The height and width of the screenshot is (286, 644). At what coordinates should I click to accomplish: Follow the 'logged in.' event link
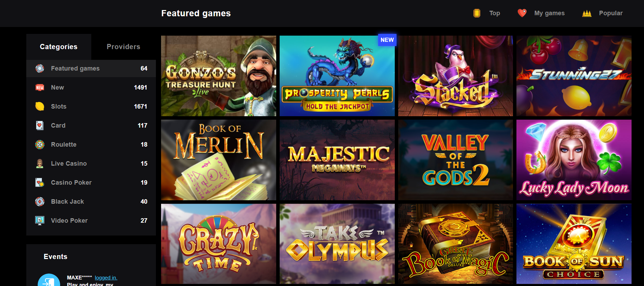[x=106, y=278]
